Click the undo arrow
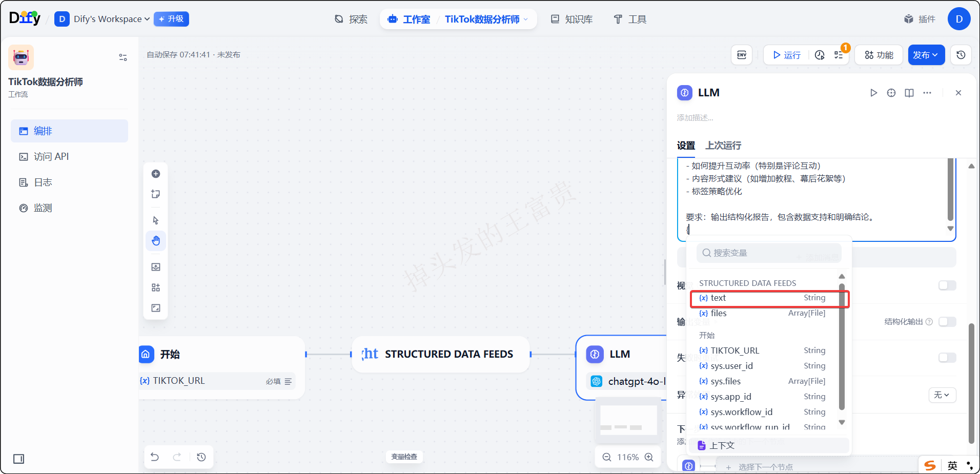This screenshot has width=980, height=474. tap(155, 457)
